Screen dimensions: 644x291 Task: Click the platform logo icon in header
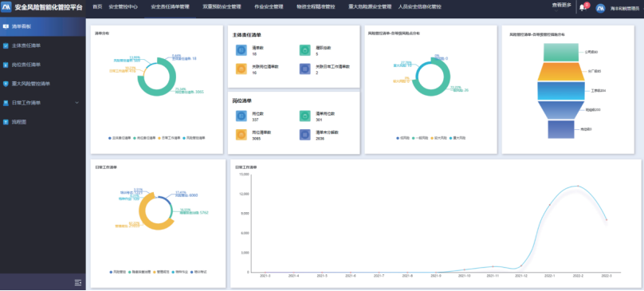tap(6, 7)
